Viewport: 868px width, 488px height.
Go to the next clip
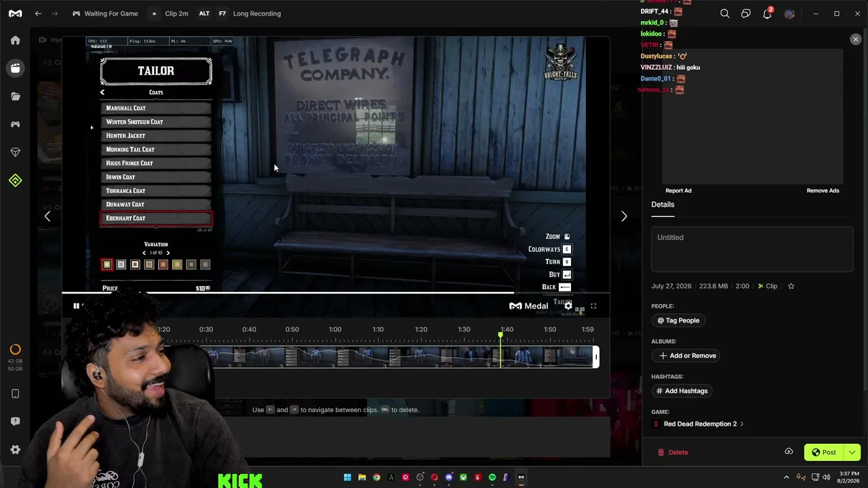tap(624, 217)
